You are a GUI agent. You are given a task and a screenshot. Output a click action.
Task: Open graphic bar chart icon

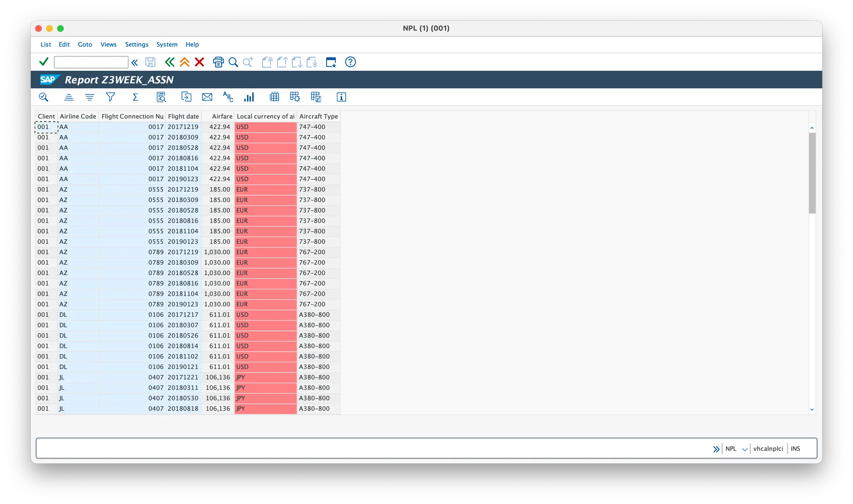point(249,97)
